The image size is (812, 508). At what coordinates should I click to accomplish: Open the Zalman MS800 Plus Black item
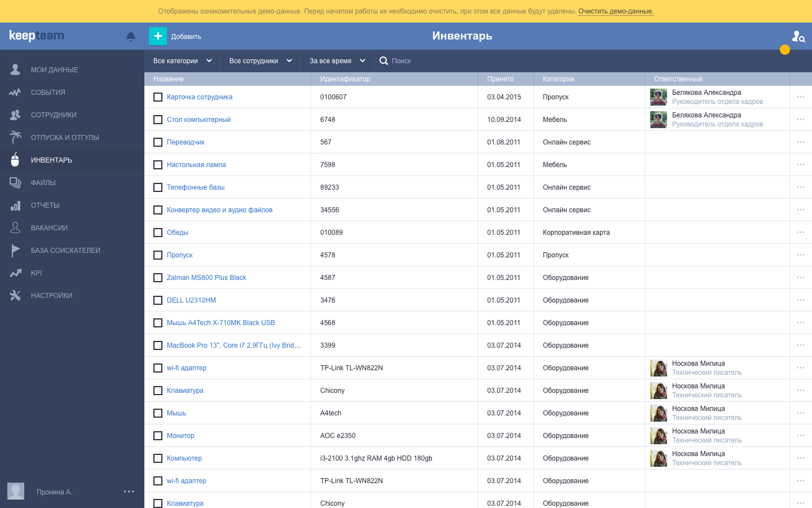click(x=206, y=278)
